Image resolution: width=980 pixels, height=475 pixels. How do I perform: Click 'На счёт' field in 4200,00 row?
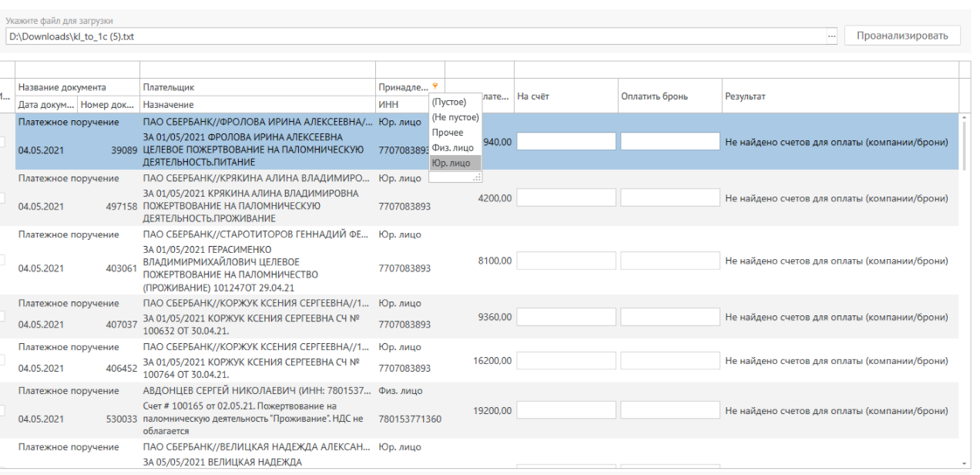pyautogui.click(x=566, y=197)
